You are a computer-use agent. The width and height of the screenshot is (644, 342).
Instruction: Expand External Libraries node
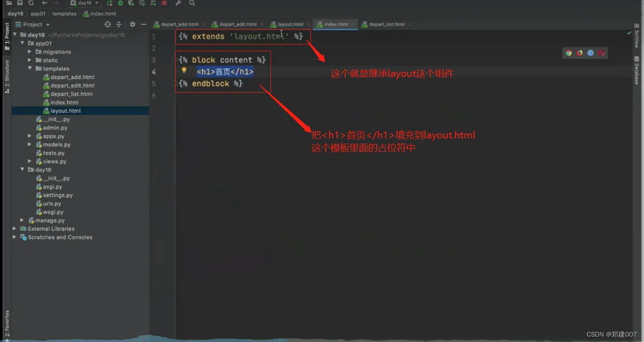(15, 229)
